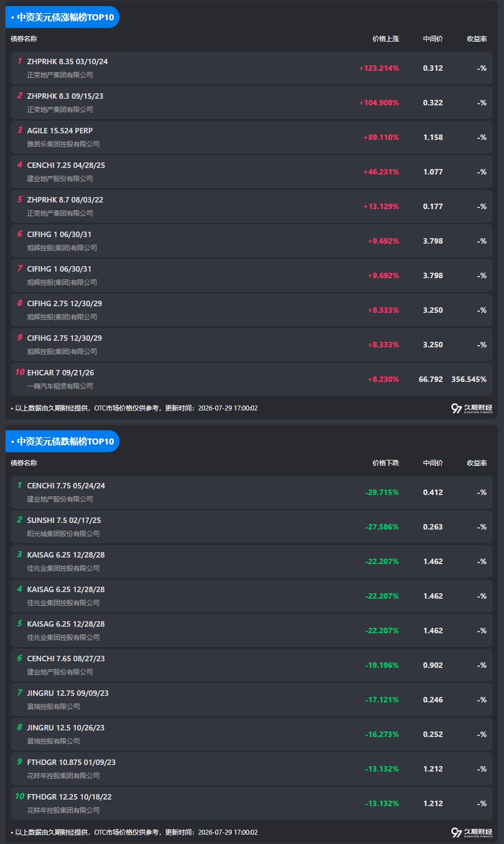This screenshot has width=504, height=844.
Task: Click the gainers 收益率 column header
Action: 477,39
